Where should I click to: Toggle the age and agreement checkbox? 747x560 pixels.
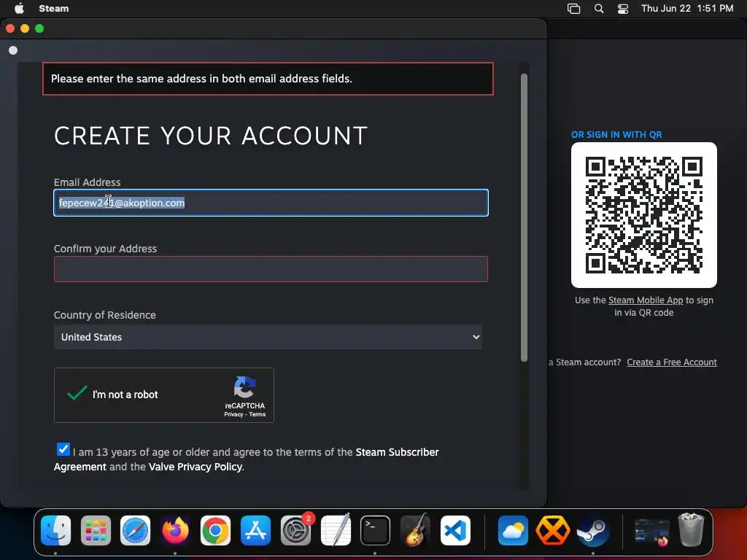tap(63, 449)
